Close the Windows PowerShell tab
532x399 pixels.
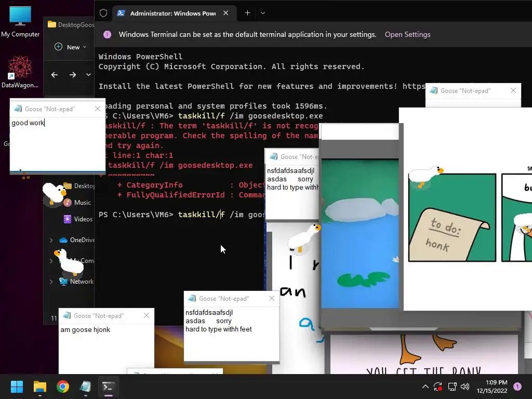(x=226, y=13)
